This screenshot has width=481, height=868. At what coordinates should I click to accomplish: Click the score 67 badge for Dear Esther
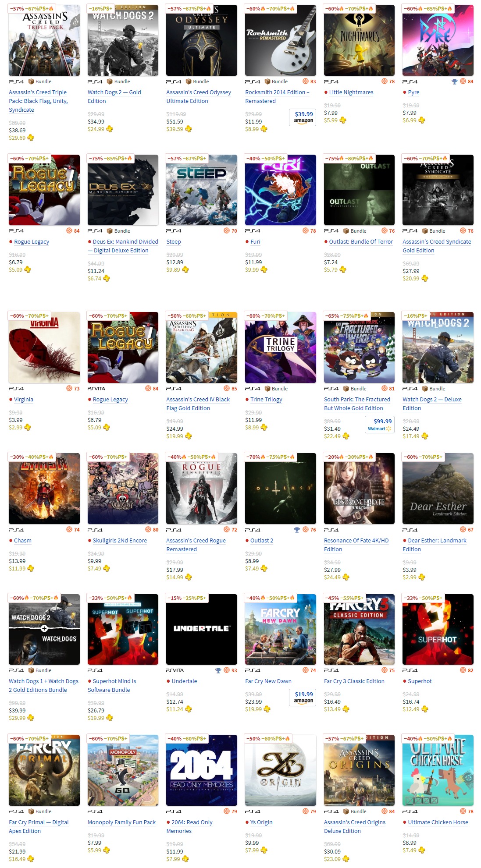pyautogui.click(x=467, y=530)
